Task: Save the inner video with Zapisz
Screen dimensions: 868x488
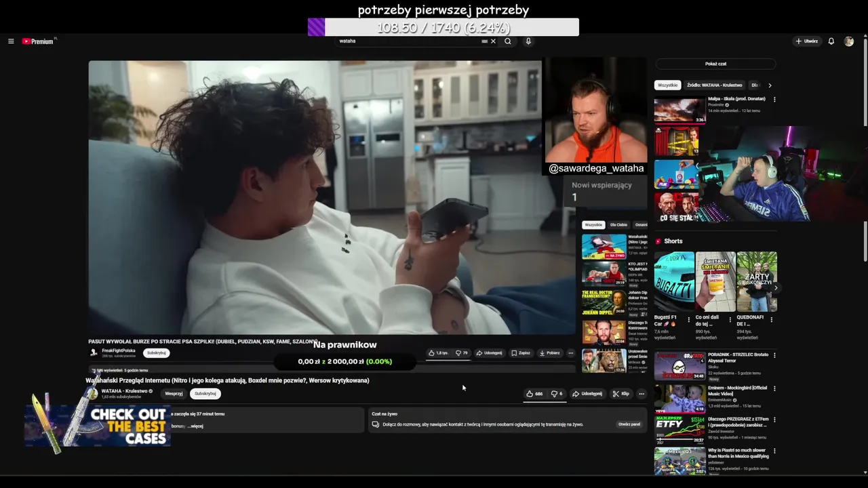Action: (521, 353)
